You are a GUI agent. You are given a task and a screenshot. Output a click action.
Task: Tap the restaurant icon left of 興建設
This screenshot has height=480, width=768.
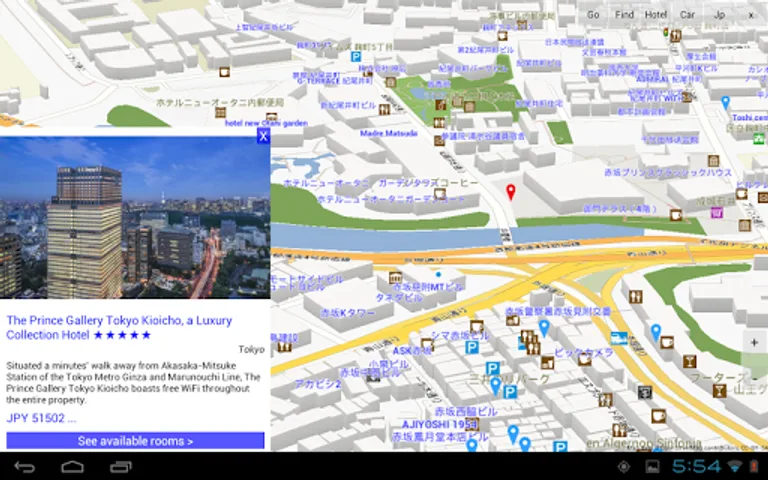pyautogui.click(x=285, y=346)
